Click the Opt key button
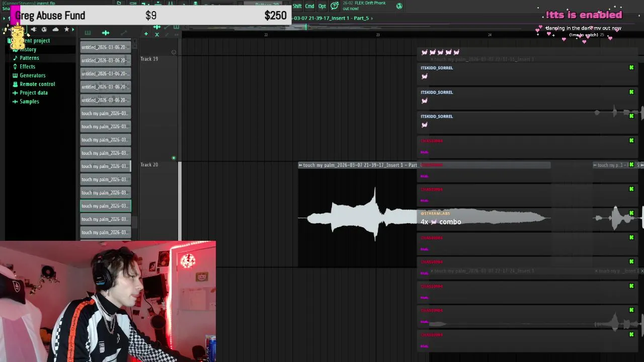 (322, 6)
